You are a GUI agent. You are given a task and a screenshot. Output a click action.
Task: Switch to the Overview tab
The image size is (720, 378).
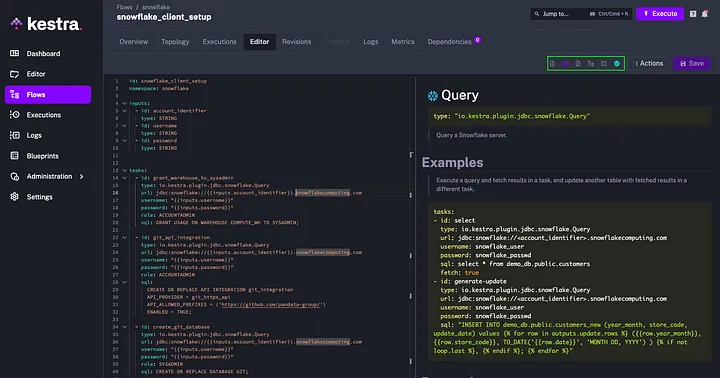(134, 42)
